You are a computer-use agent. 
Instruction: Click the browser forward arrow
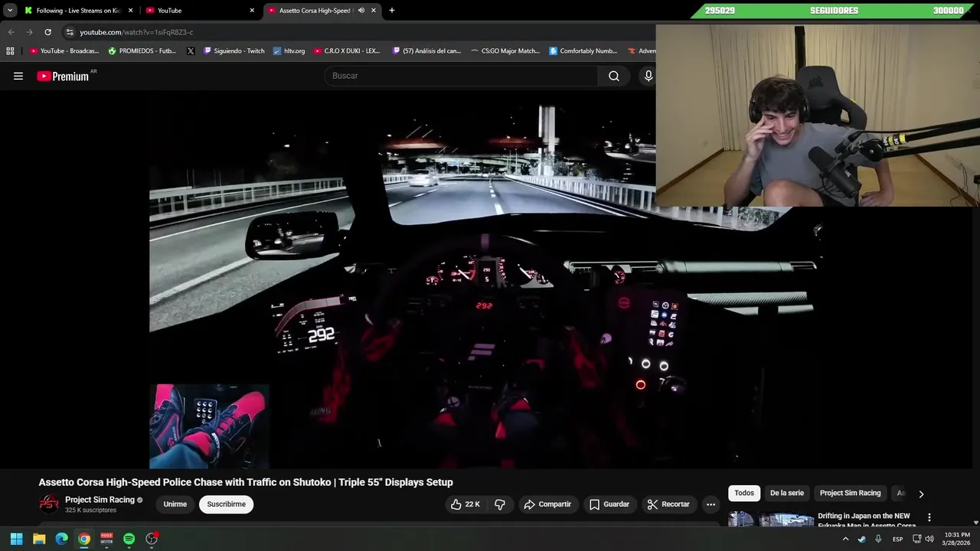29,32
